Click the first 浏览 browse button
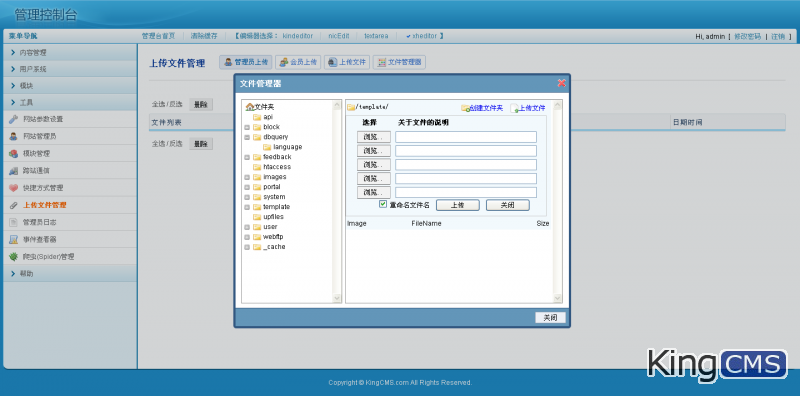Viewport: 800px width, 396px height. point(373,137)
